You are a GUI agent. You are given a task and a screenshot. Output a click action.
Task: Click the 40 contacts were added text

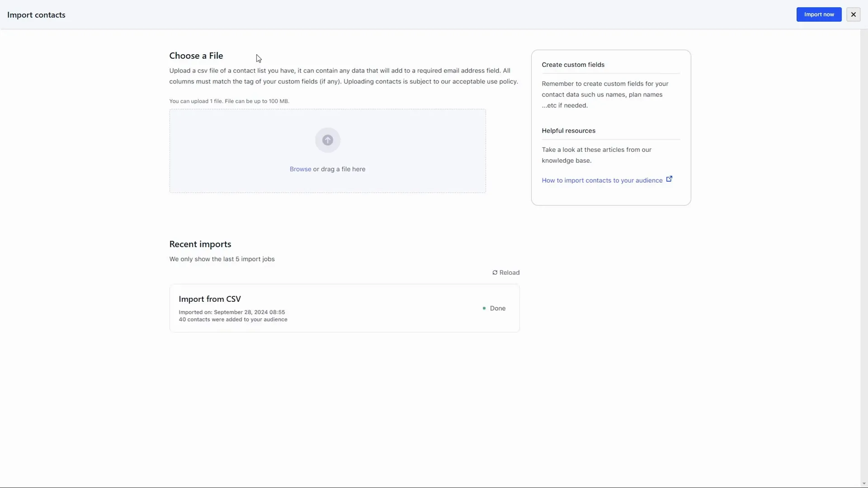pyautogui.click(x=233, y=319)
